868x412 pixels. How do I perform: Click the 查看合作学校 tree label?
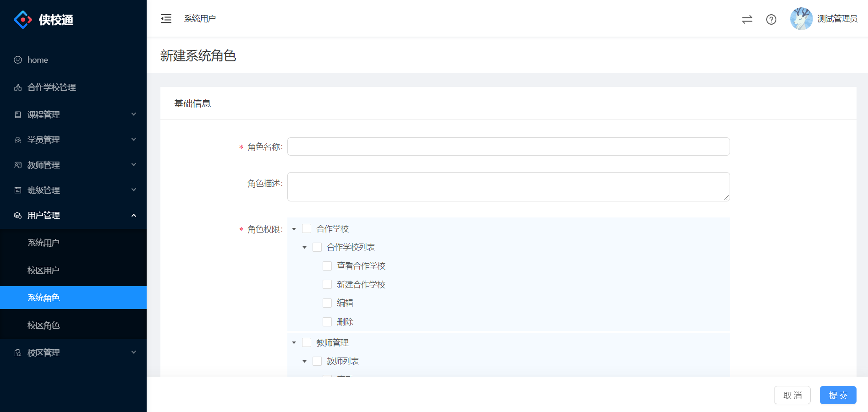(361, 266)
